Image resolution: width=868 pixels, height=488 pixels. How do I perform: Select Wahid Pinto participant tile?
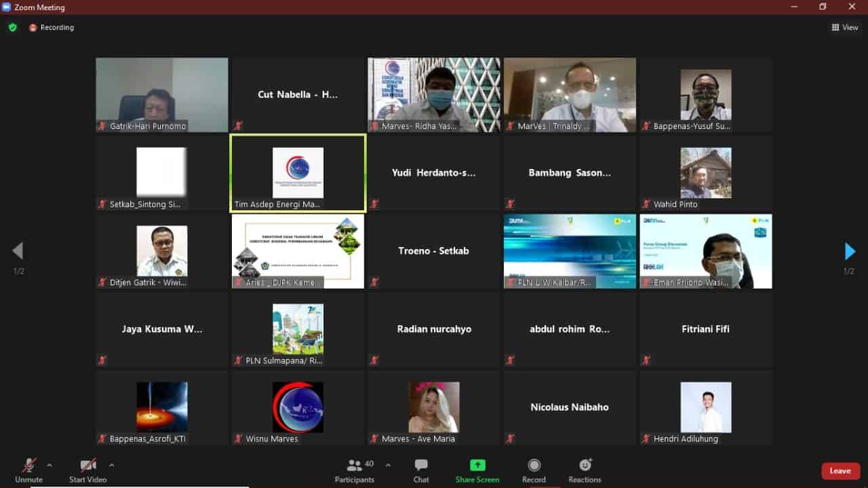(x=706, y=173)
